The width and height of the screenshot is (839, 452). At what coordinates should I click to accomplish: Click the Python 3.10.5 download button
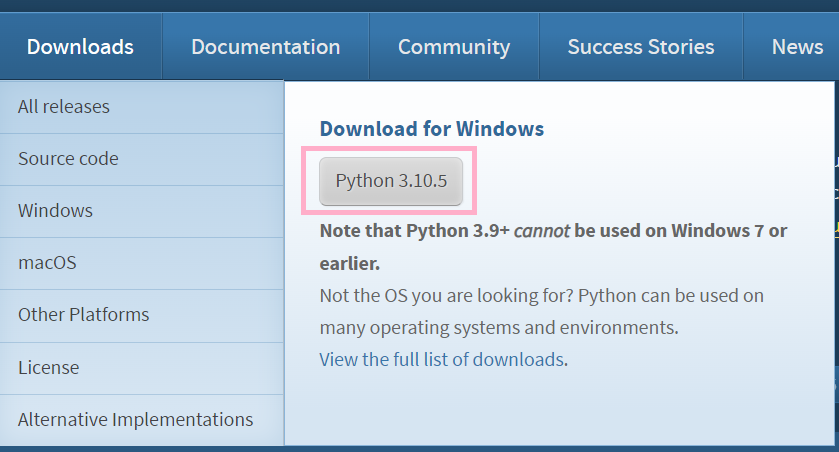coord(391,181)
